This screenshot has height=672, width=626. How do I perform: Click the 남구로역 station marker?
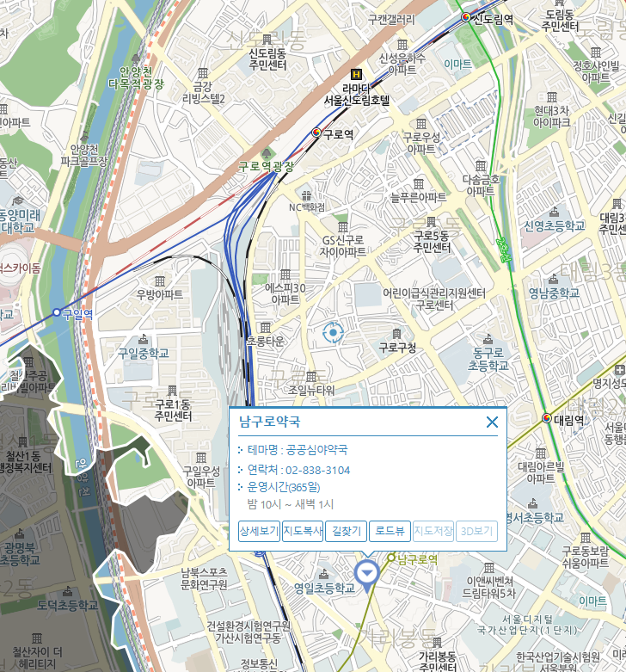pos(391,558)
